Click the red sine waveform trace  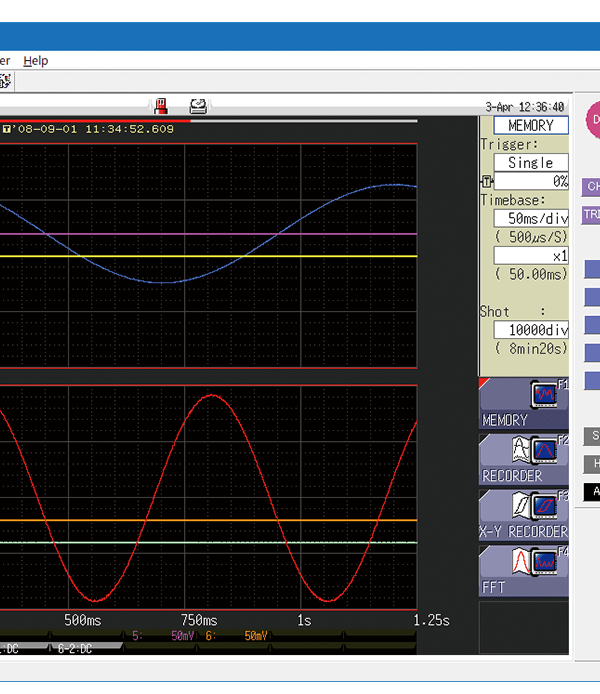coord(212,395)
